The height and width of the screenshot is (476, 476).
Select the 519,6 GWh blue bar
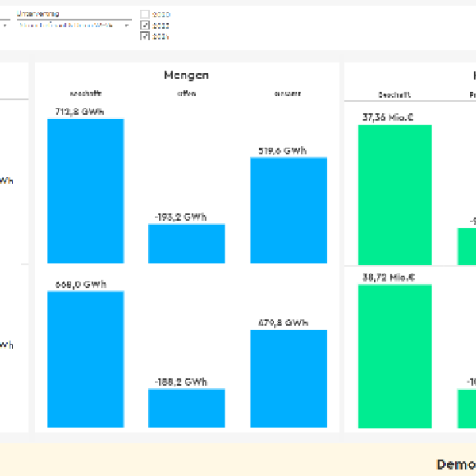(x=289, y=210)
